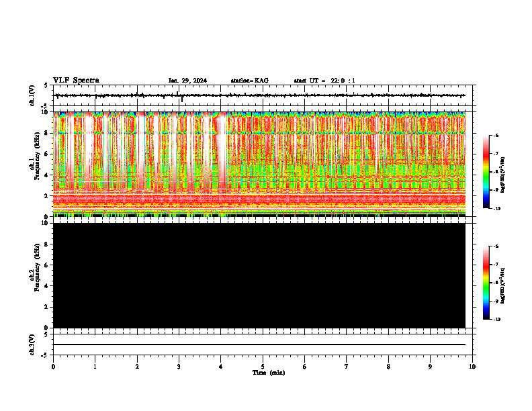Click the ch.2 spectrogram color bar
532x411 pixels.
(486, 283)
